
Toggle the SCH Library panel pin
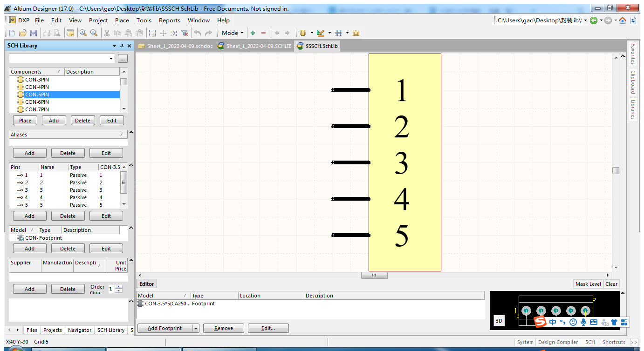122,46
